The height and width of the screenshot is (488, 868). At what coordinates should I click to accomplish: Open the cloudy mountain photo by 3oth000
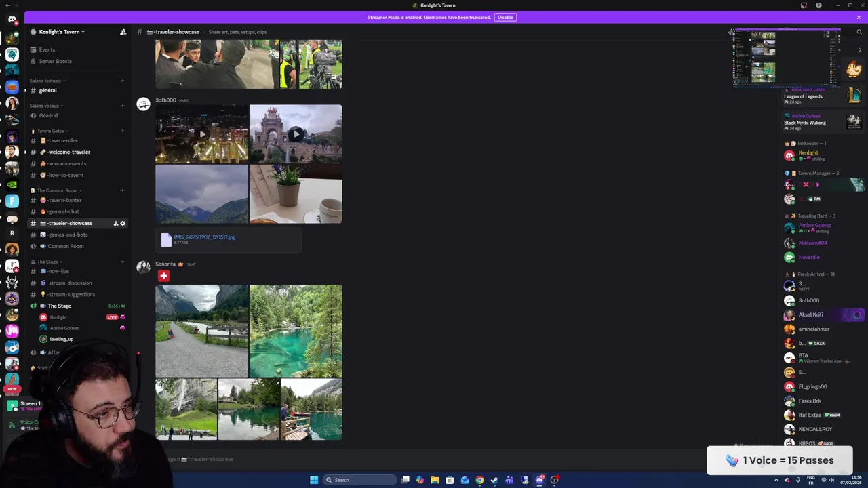pos(201,195)
